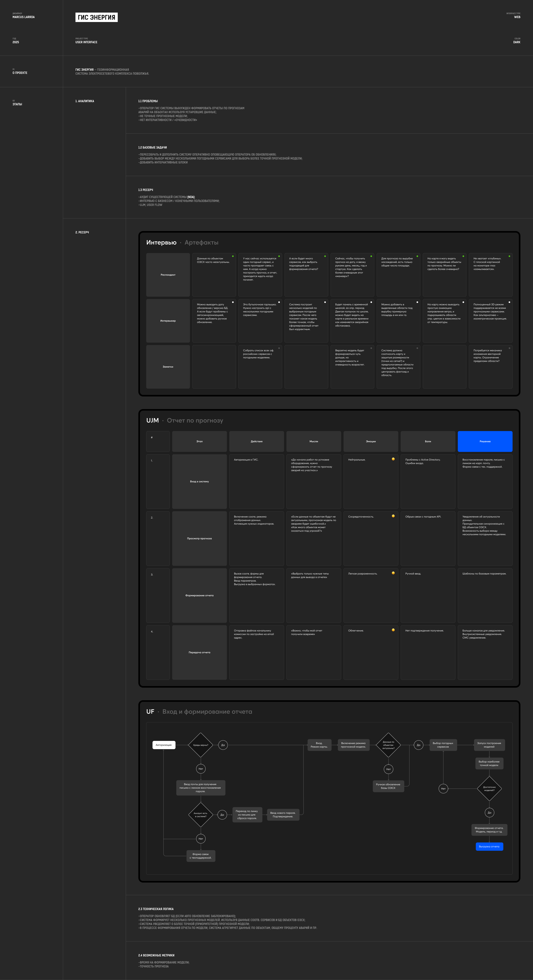Viewport: 533px width, 980px height.
Task: Select the Интервью heading tab
Action: pyautogui.click(x=161, y=242)
